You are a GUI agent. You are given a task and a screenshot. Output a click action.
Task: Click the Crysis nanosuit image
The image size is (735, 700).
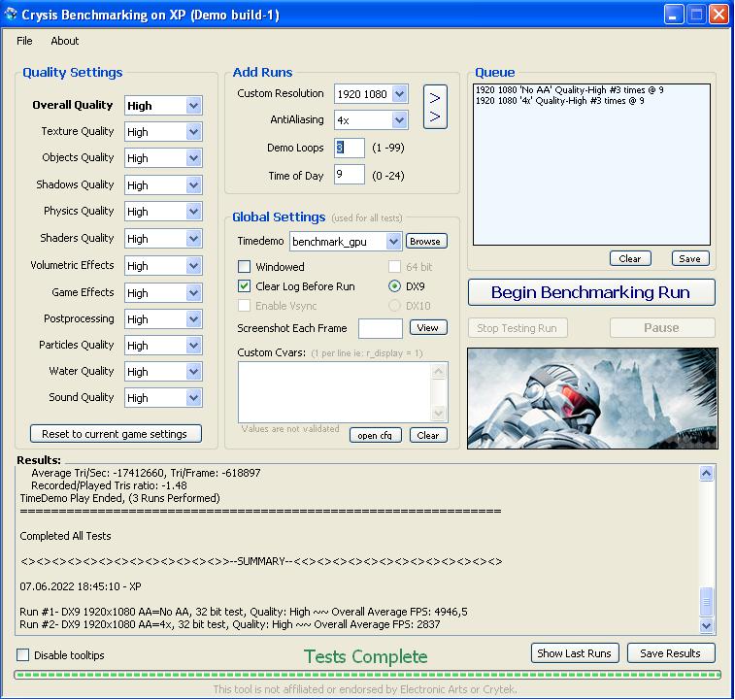click(x=592, y=398)
